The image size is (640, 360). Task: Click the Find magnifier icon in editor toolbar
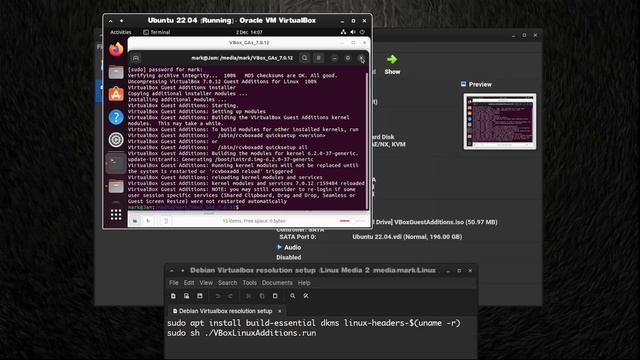tap(293, 296)
